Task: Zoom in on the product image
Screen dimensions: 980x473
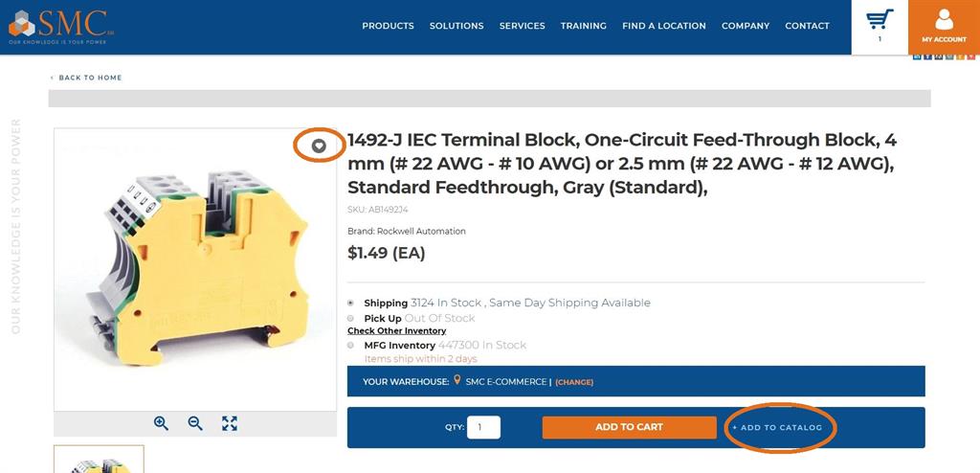Action: (x=161, y=423)
